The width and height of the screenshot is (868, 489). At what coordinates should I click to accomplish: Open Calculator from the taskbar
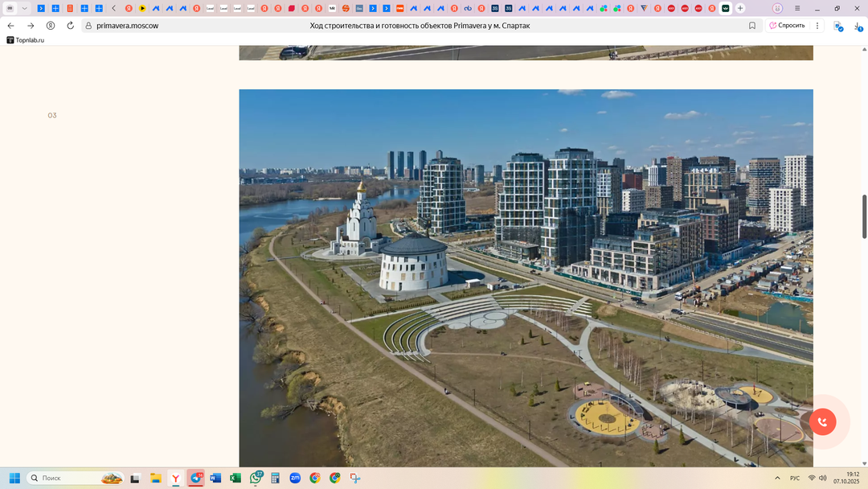click(x=276, y=478)
